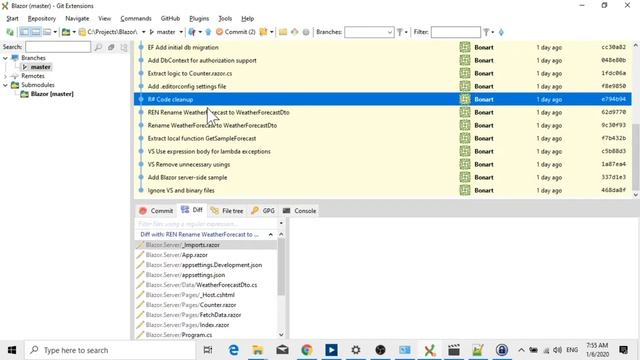
Task: Click the commit info position layout icon
Action: (x=47, y=32)
